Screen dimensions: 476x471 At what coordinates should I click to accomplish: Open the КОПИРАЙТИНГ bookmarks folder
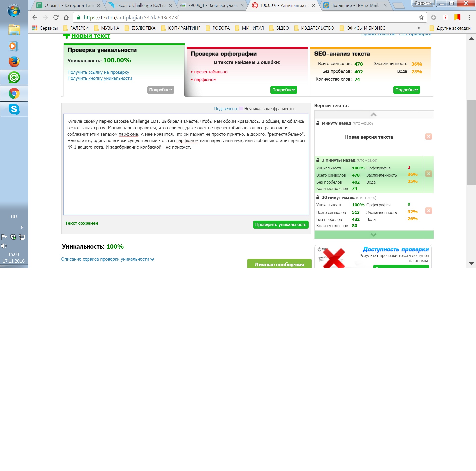click(181, 28)
